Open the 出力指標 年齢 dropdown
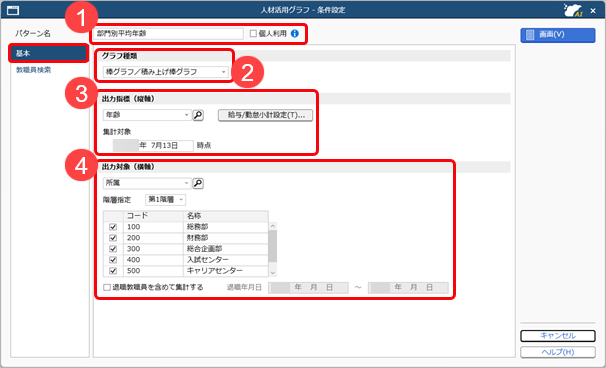 click(147, 115)
